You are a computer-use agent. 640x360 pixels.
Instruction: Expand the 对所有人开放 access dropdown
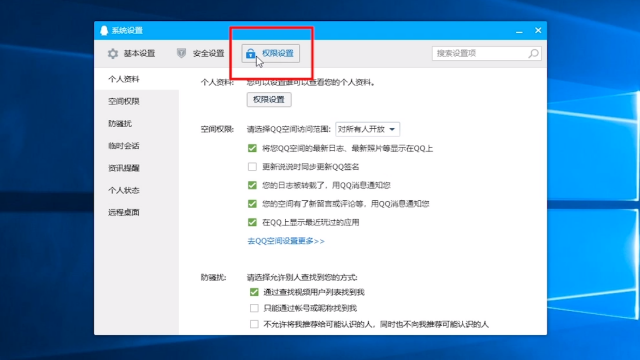click(x=367, y=129)
